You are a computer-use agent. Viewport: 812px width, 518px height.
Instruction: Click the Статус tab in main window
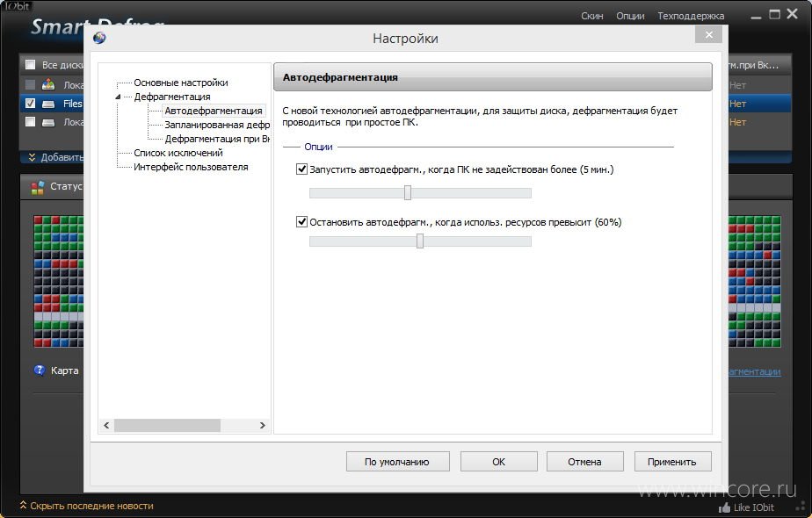66,186
